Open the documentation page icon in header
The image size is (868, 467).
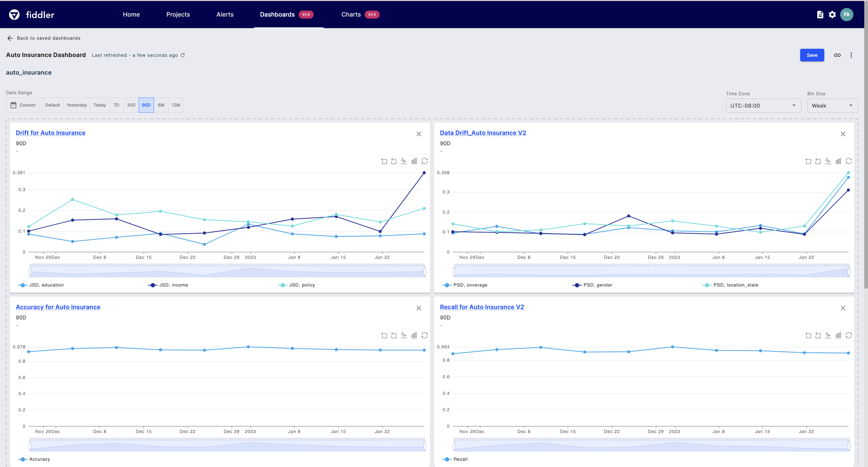[820, 15]
